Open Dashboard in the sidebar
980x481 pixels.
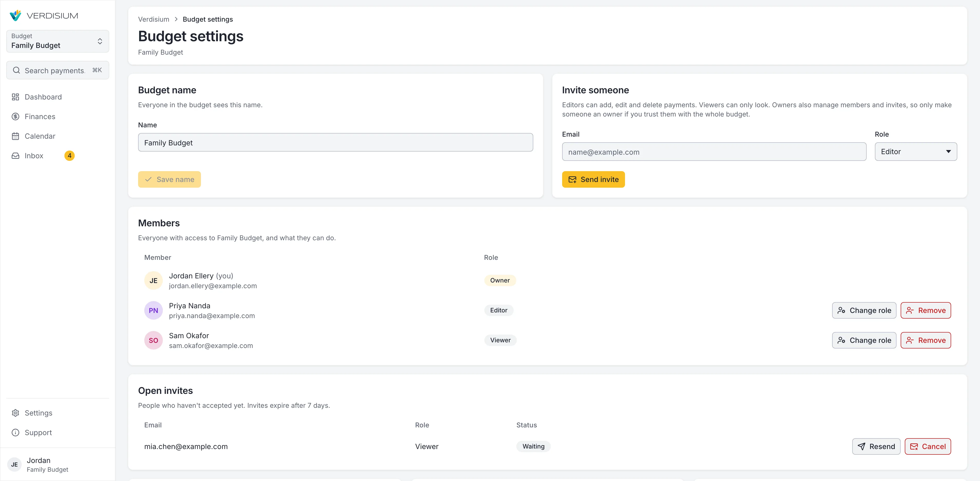point(57,97)
